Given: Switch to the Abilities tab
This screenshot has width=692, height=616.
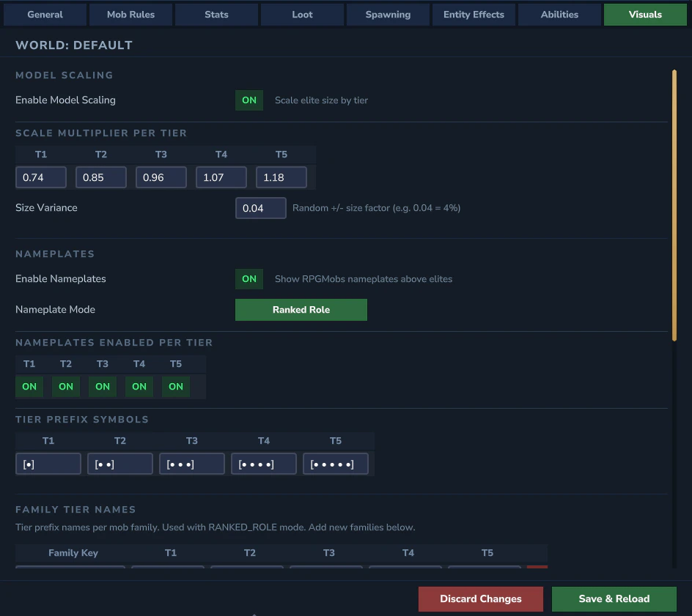Looking at the screenshot, I should (559, 14).
